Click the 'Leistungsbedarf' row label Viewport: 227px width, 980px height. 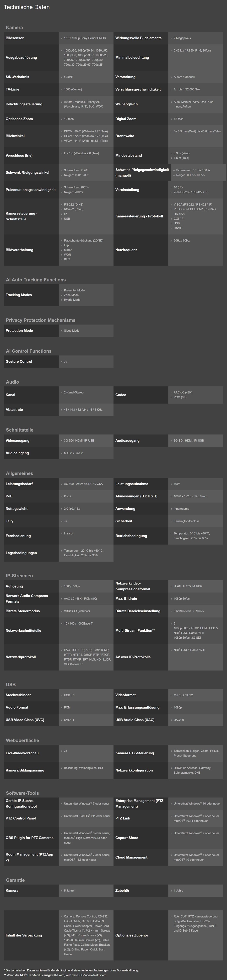(x=19, y=484)
